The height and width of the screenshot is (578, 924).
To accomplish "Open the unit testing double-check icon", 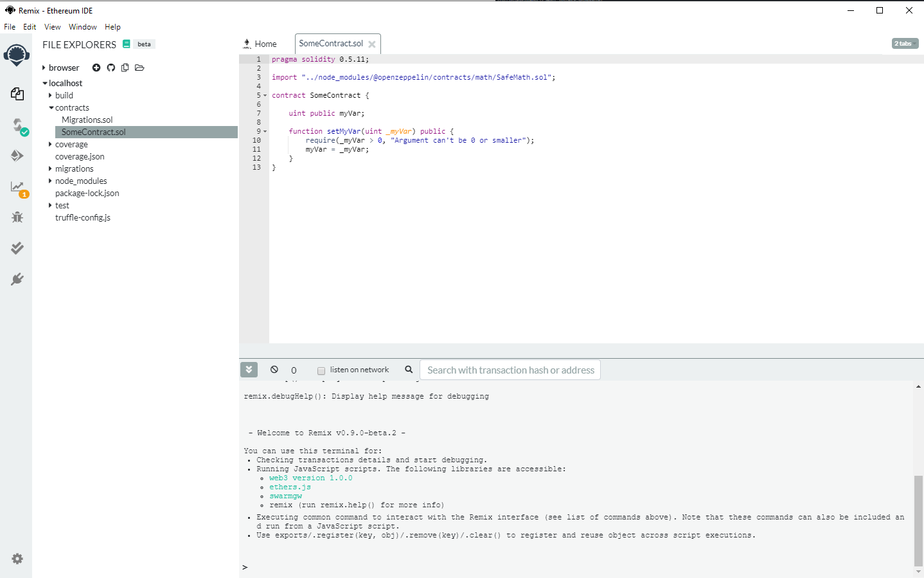I will coord(17,248).
